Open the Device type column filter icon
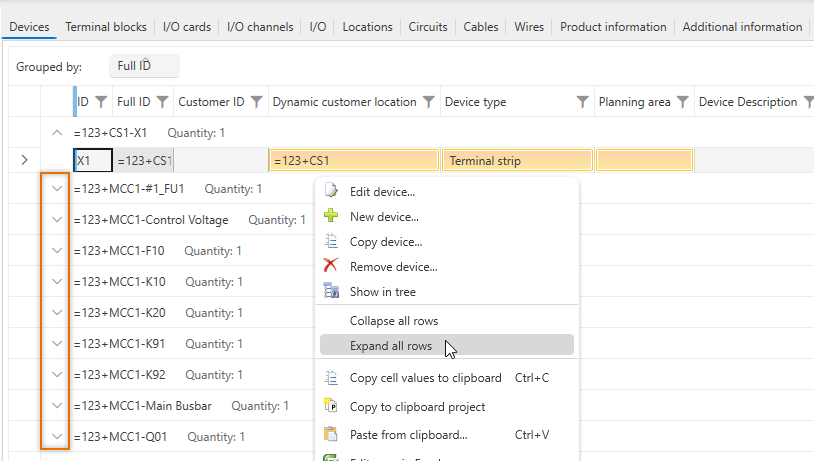 pyautogui.click(x=582, y=102)
